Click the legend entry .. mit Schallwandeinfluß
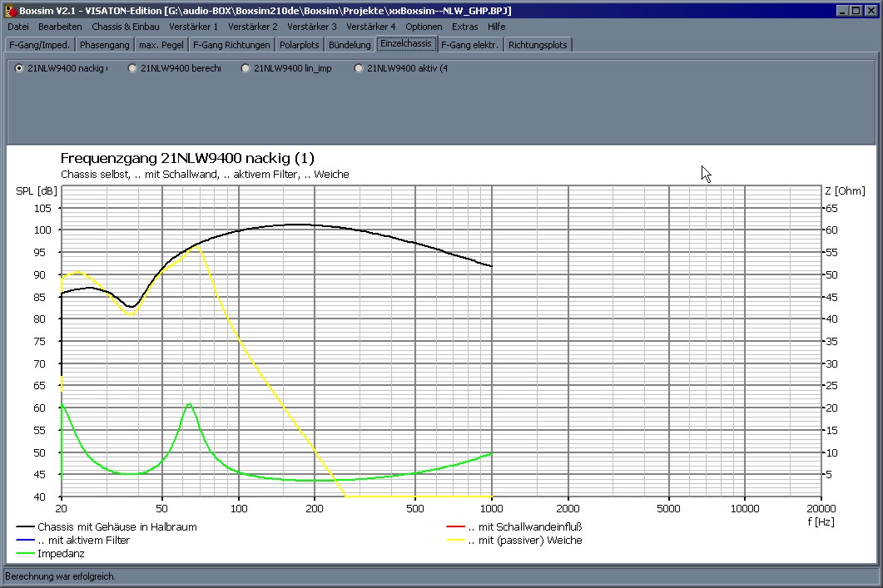 (525, 527)
